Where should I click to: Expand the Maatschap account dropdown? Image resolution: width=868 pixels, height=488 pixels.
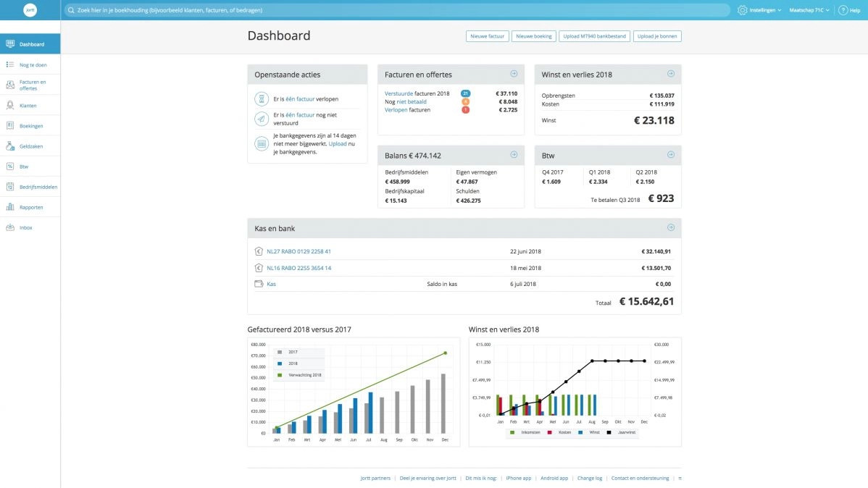[x=809, y=10]
